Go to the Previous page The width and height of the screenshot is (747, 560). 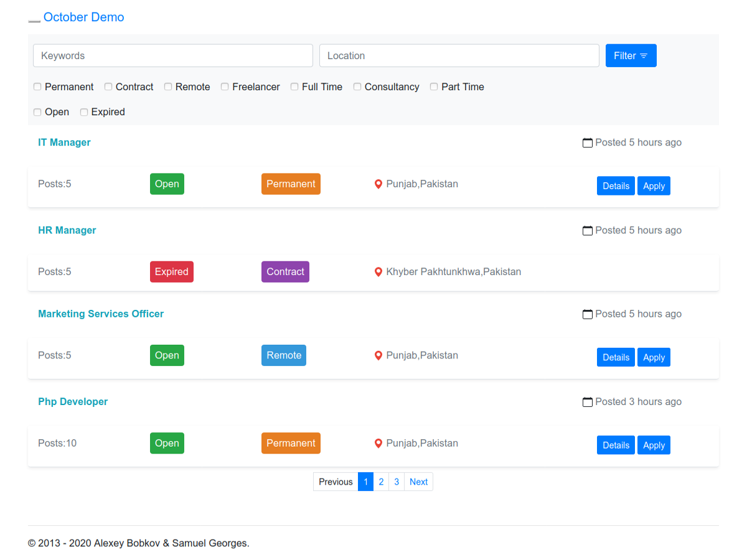coord(336,482)
